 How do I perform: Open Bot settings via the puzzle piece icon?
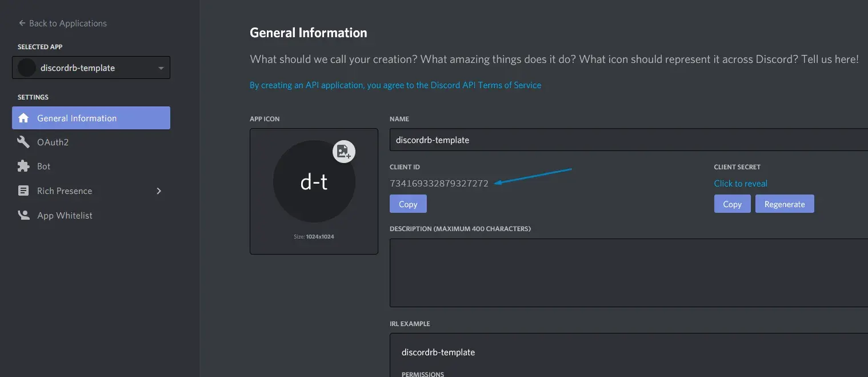point(23,166)
